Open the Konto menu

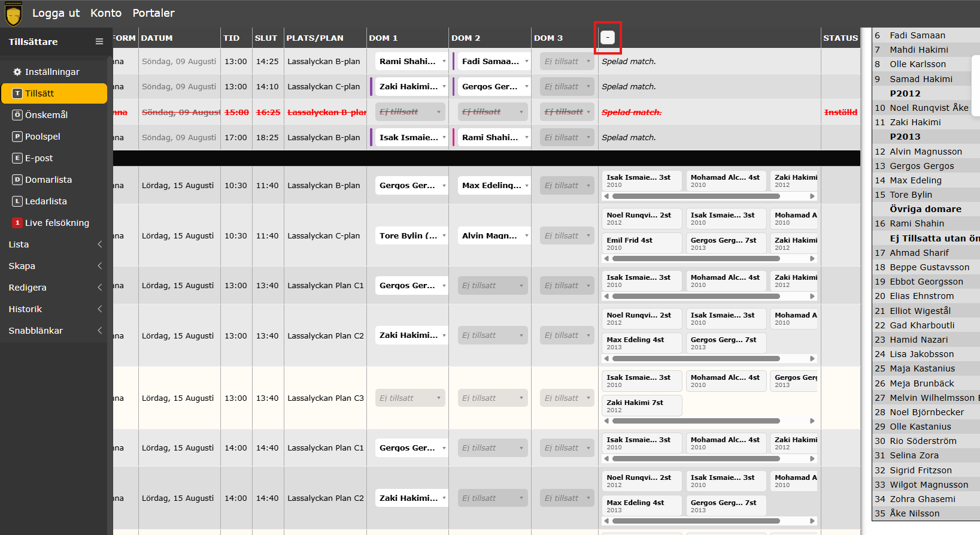coord(106,13)
